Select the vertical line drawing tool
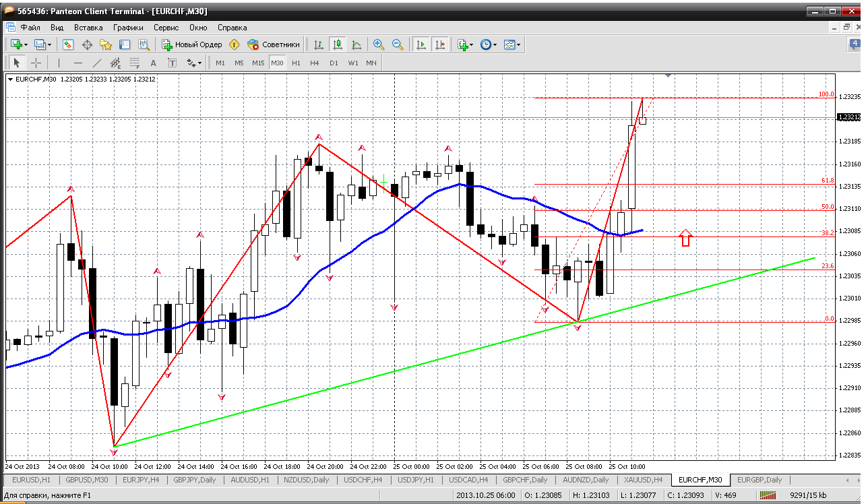This screenshot has height=504, width=868. click(x=59, y=63)
